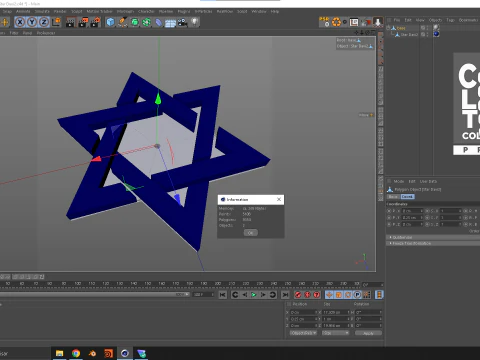The width and height of the screenshot is (480, 360).
Task: Go to previous key button
Action: pos(235,295)
